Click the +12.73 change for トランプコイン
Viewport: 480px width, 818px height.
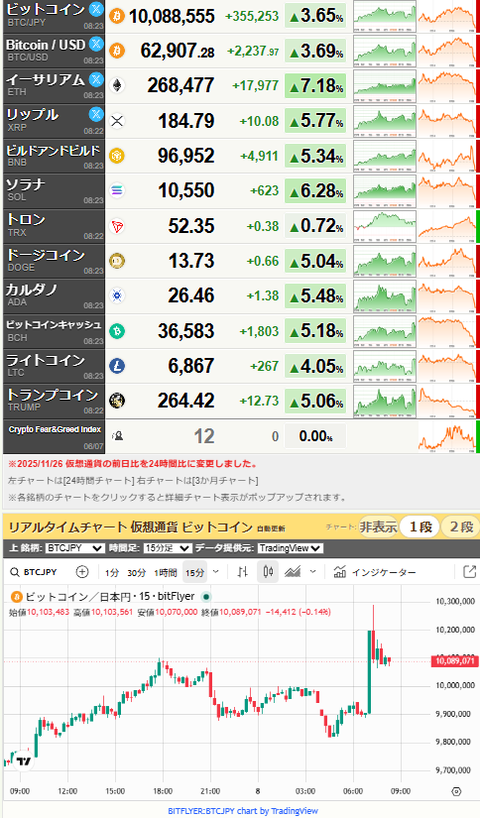[259, 401]
